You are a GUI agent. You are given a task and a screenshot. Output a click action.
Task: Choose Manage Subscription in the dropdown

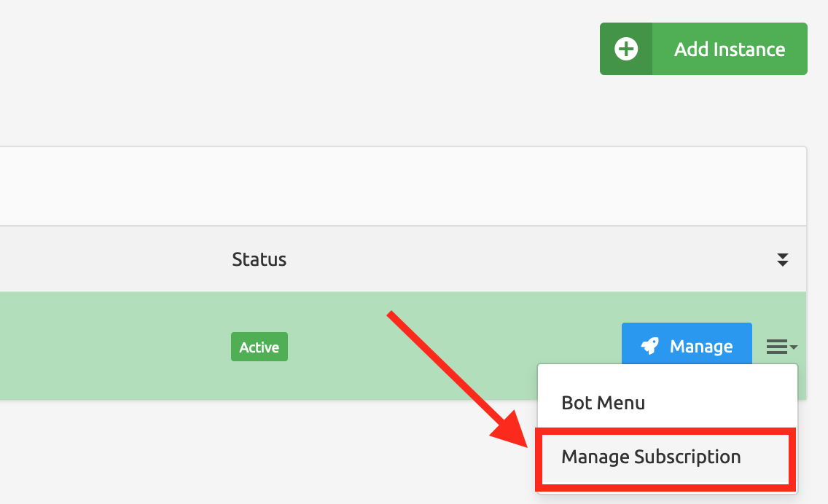[x=651, y=457]
